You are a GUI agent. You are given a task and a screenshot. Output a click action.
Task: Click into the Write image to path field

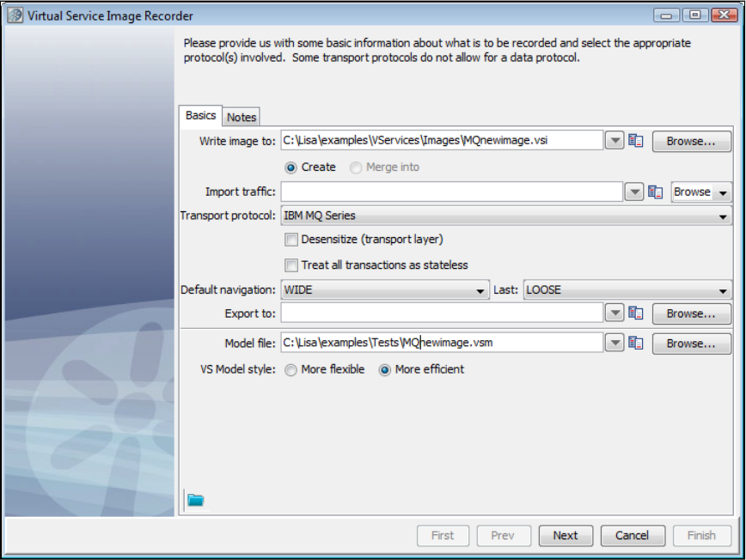click(x=442, y=141)
